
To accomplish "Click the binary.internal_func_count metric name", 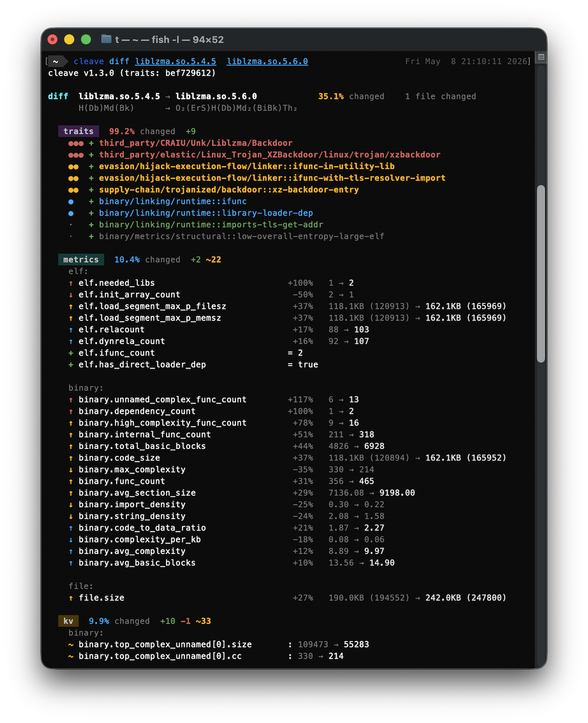I will pyautogui.click(x=145, y=435).
